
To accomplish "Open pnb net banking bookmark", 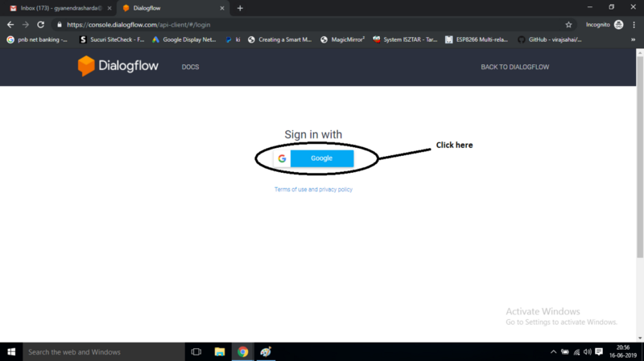I will [37, 39].
